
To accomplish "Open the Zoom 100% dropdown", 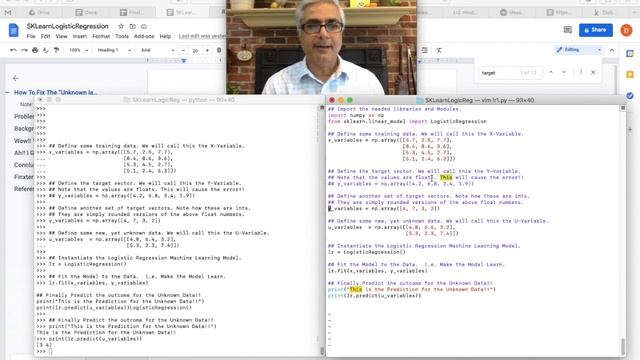I will coord(79,50).
